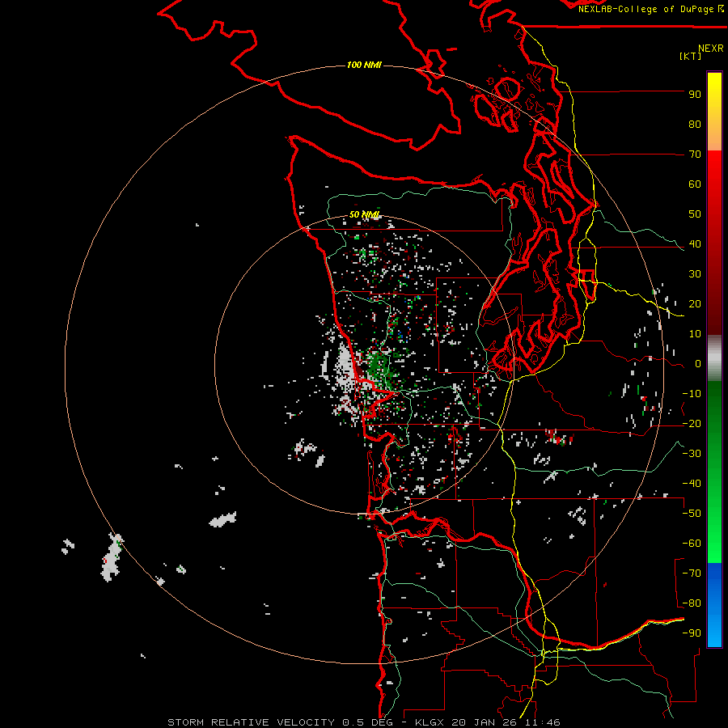
Task: Click the KLGX station identifier in the caption
Action: point(430,722)
